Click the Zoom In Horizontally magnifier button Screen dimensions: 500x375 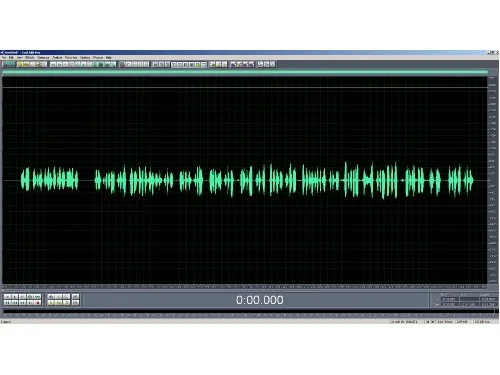tap(50, 297)
